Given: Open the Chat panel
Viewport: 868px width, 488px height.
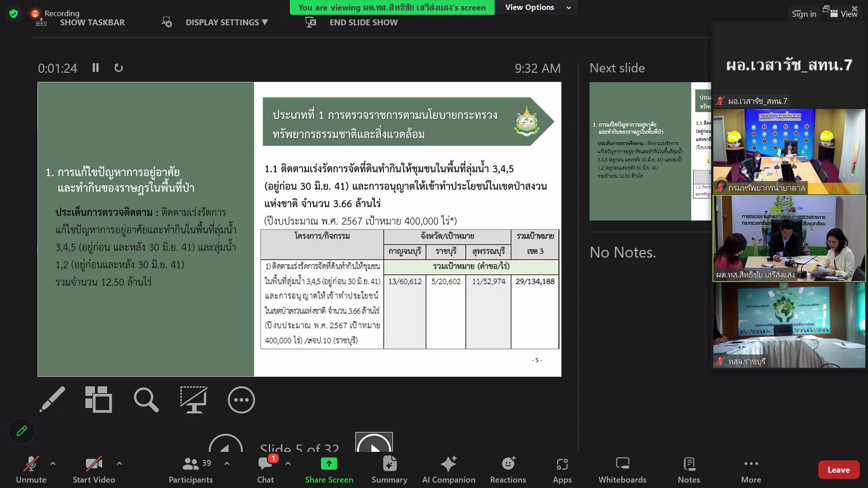Looking at the screenshot, I should [266, 470].
